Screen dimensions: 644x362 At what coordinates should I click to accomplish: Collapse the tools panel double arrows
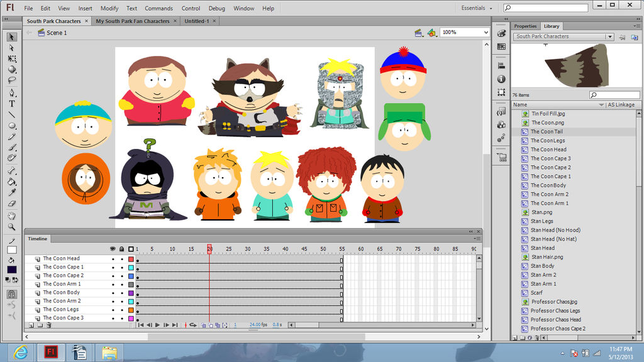click(6, 19)
